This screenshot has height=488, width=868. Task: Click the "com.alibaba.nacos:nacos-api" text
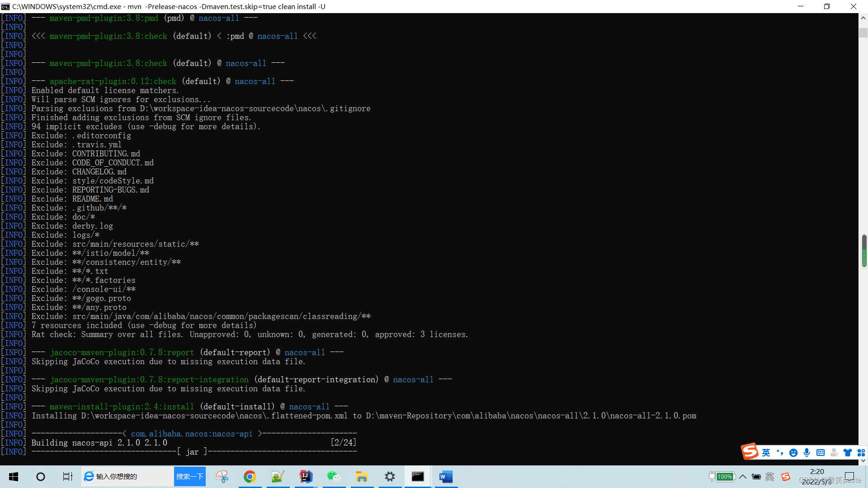coord(192,434)
